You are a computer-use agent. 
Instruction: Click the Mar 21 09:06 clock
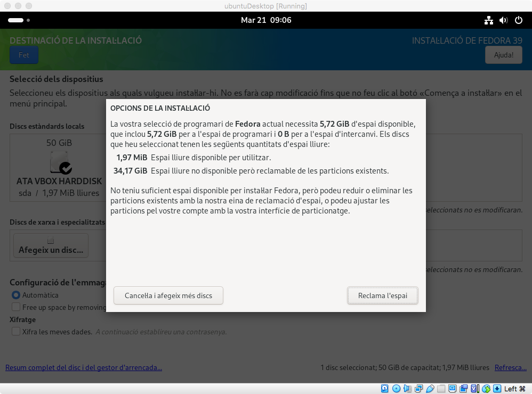point(266,20)
